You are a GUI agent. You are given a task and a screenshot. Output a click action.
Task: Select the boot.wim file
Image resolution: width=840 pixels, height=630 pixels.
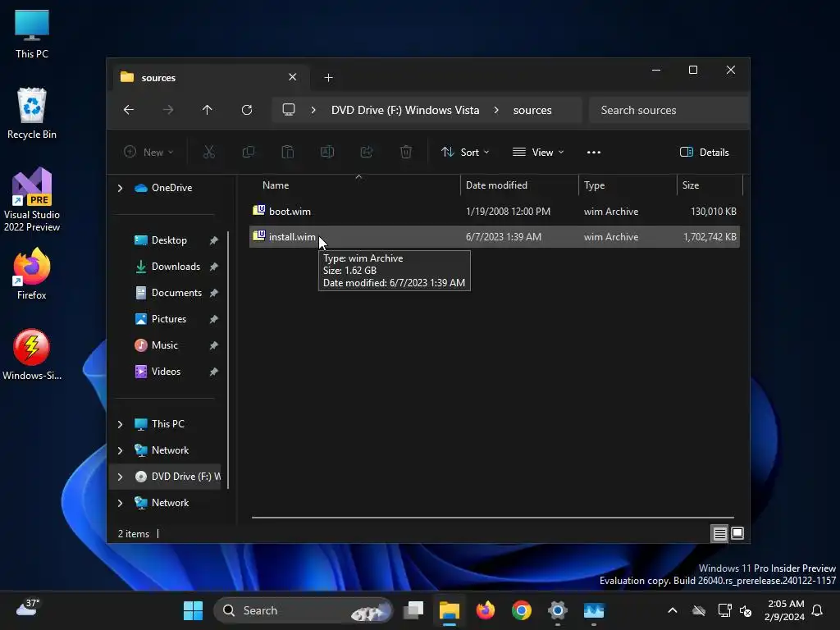(x=495, y=212)
